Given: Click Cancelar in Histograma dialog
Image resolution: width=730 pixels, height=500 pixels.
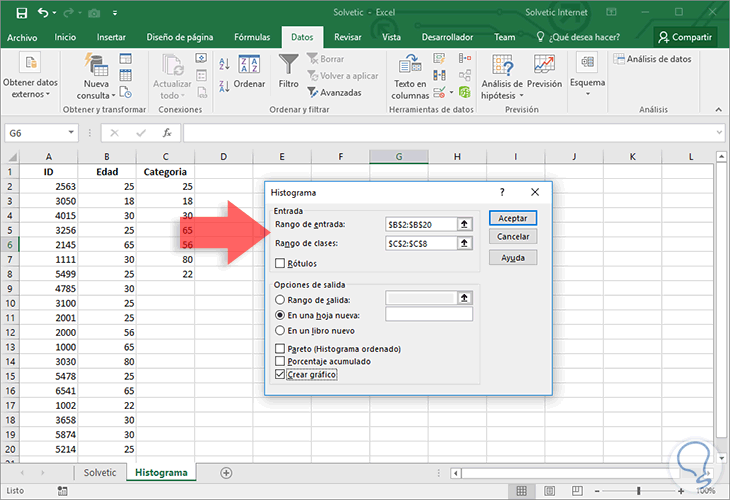Looking at the screenshot, I should (x=512, y=237).
